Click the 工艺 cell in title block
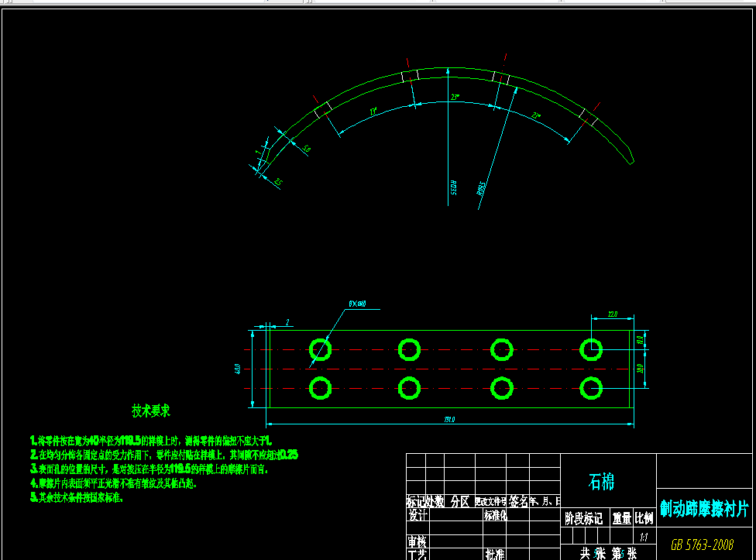 click(x=417, y=555)
